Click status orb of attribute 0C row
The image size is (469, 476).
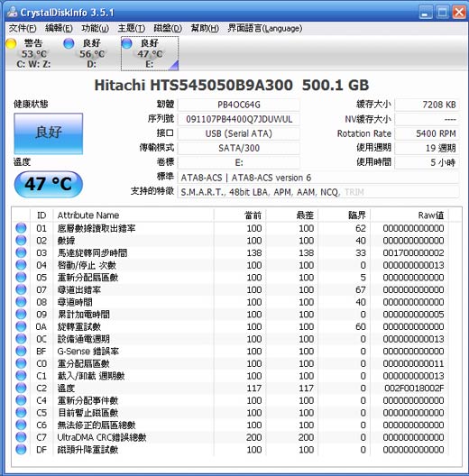[x=21, y=339]
